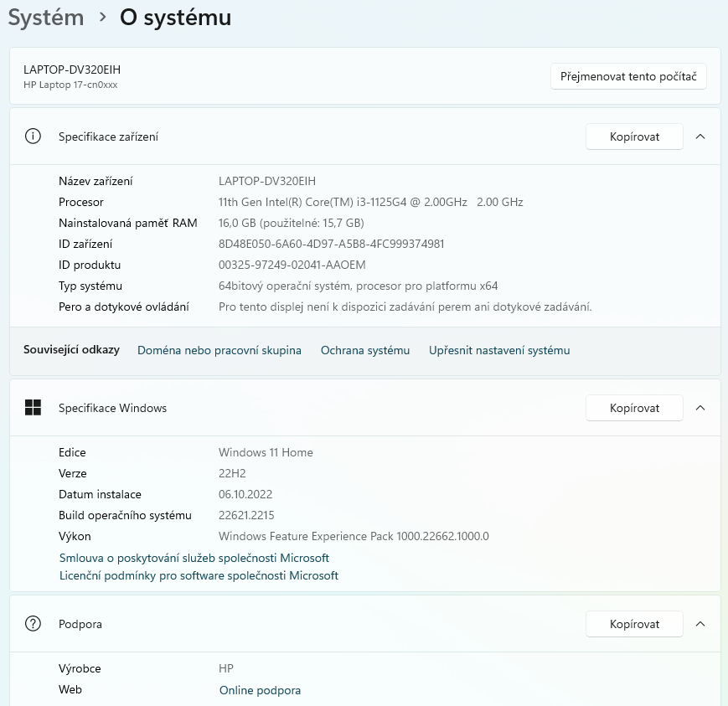Open the Upřesnit nastavení systému link
Image resolution: width=728 pixels, height=706 pixels.
499,350
